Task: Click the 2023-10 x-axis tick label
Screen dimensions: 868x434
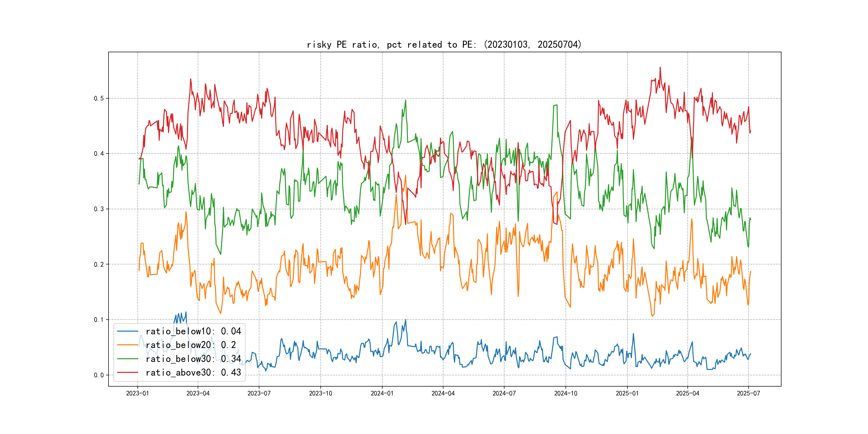Action: pos(320,393)
